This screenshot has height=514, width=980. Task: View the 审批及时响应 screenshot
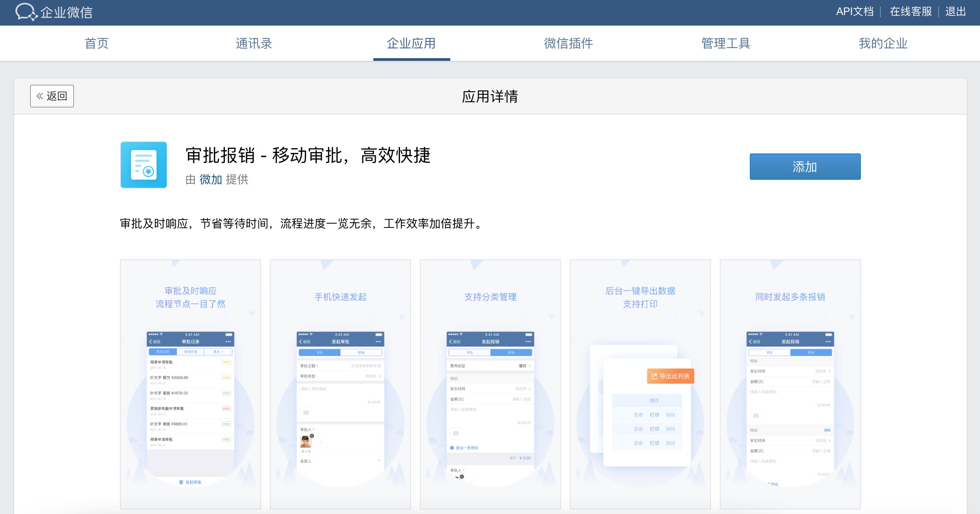point(191,384)
